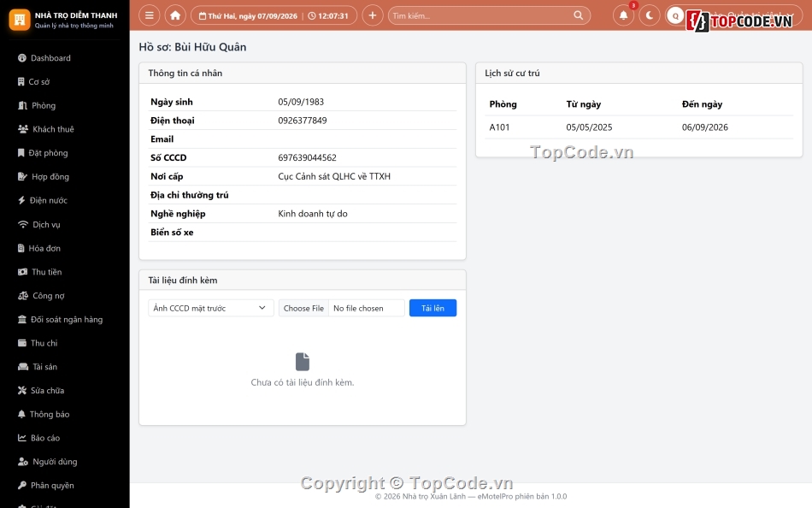Open the user avatar menu

pos(675,15)
